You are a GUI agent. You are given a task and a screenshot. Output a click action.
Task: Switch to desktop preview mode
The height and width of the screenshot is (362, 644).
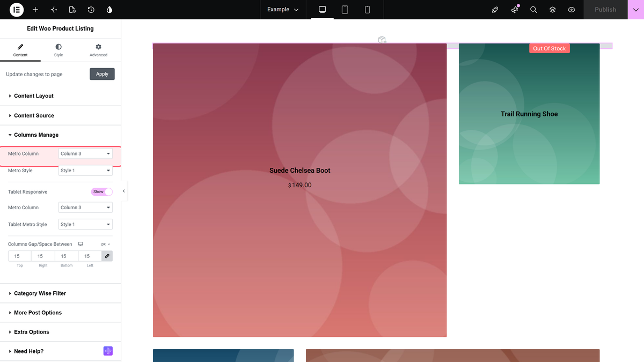point(323,10)
